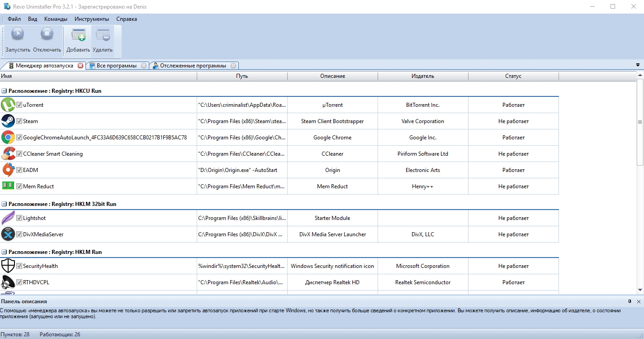Screen dimensions: 644x339
Task: Close the description panel
Action: coord(639,301)
